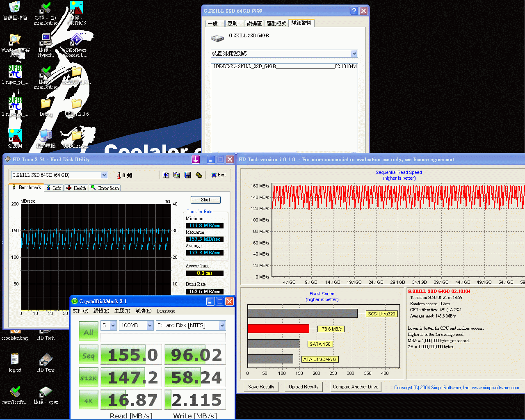Click the All button in CrystalDiskMark
Screen dimensions: 525x420
coord(89,331)
